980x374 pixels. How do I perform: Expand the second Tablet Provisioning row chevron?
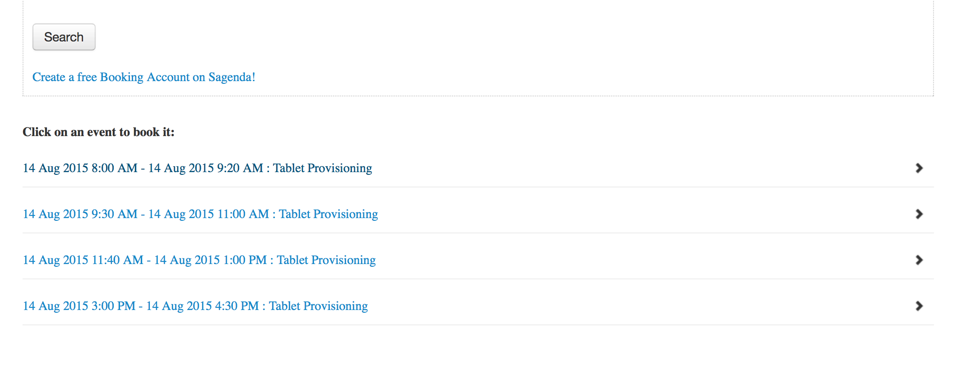(x=919, y=214)
